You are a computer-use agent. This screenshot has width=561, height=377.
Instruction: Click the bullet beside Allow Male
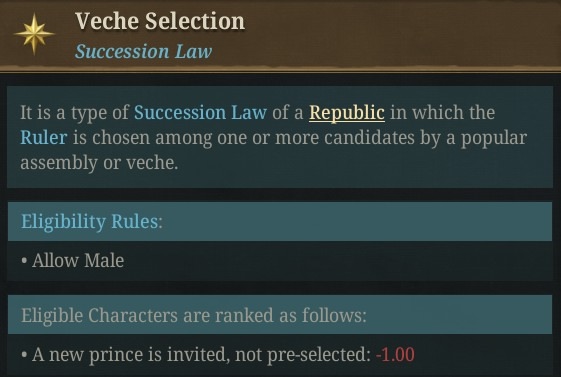point(24,261)
